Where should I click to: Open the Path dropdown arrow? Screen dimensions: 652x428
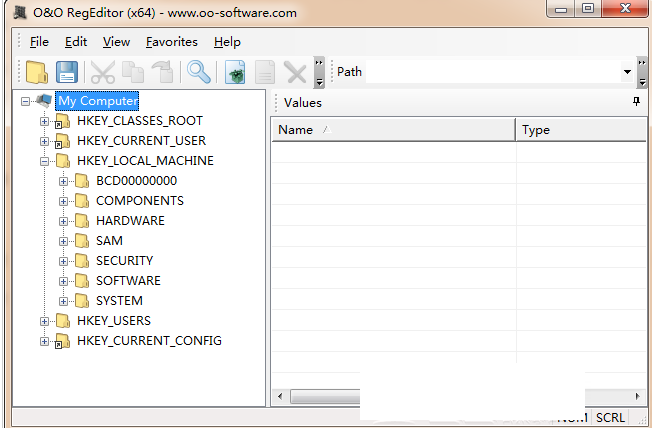628,72
